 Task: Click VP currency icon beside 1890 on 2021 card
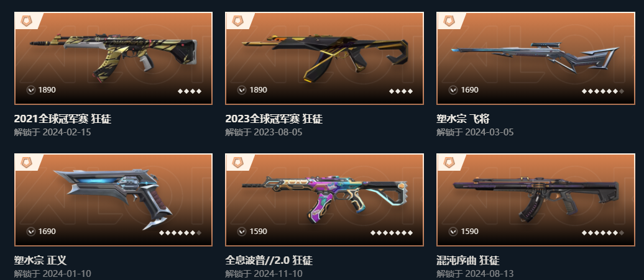[x=31, y=90]
